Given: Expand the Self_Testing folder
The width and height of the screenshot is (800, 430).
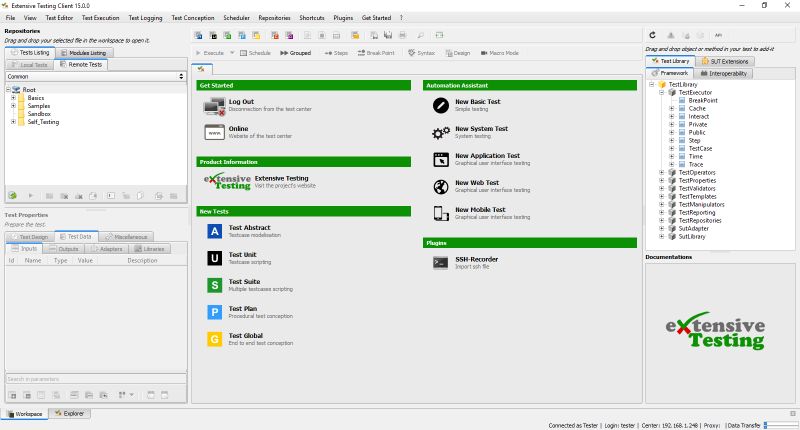Looking at the screenshot, I should (13, 122).
